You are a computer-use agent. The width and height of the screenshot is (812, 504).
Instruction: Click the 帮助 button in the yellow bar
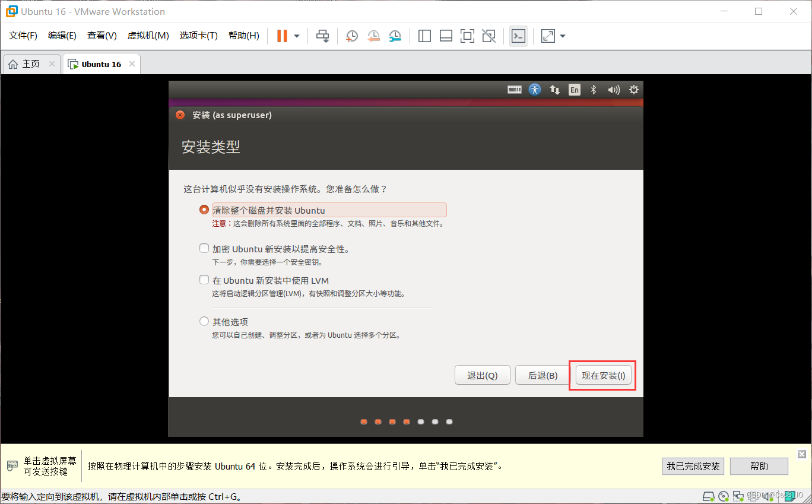759,466
